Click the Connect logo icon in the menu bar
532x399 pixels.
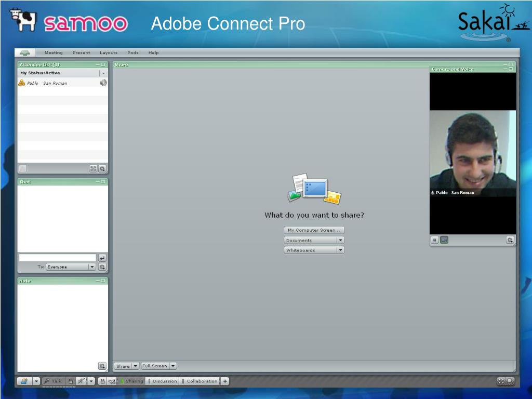(25, 52)
